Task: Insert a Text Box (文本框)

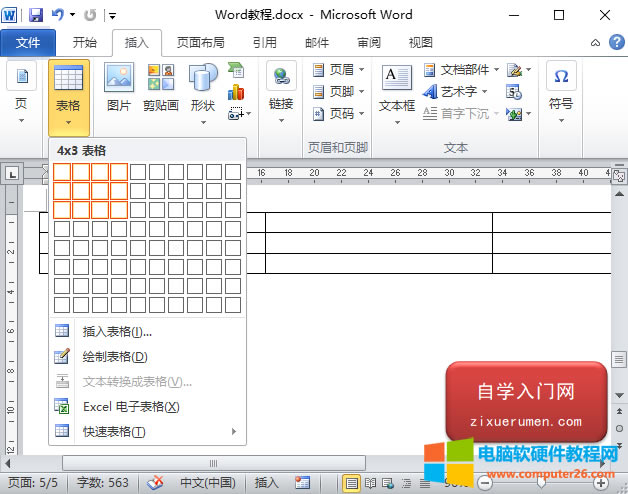Action: click(x=397, y=85)
